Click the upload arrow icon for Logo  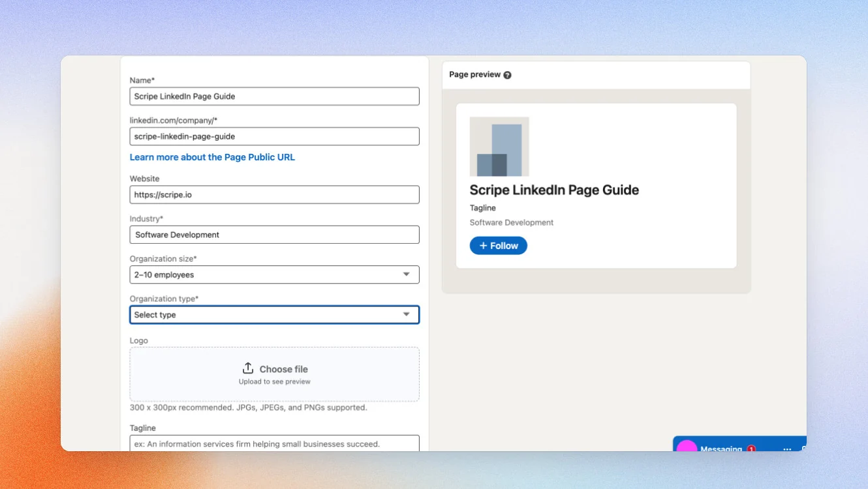tap(248, 368)
